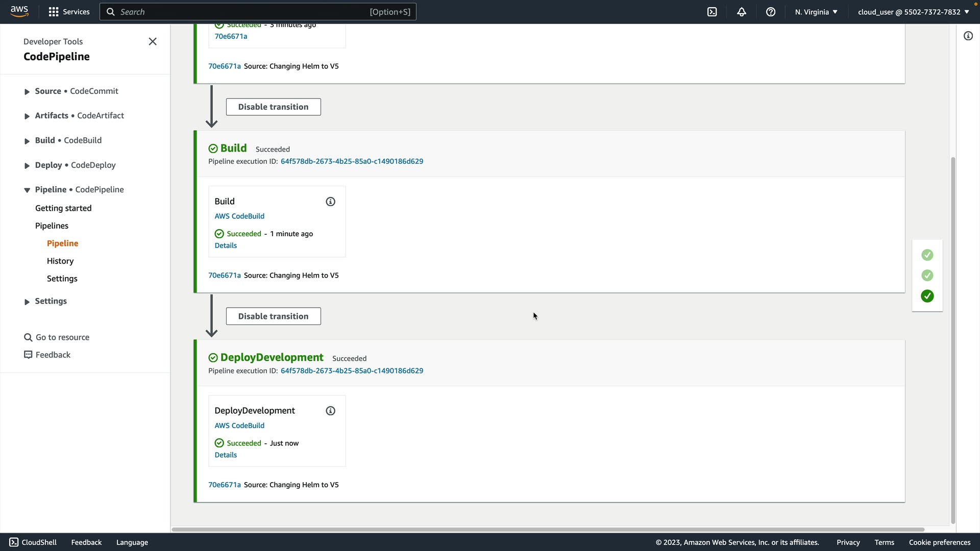Image resolution: width=980 pixels, height=551 pixels.
Task: Open History in pipeline navigation
Action: pyautogui.click(x=60, y=261)
